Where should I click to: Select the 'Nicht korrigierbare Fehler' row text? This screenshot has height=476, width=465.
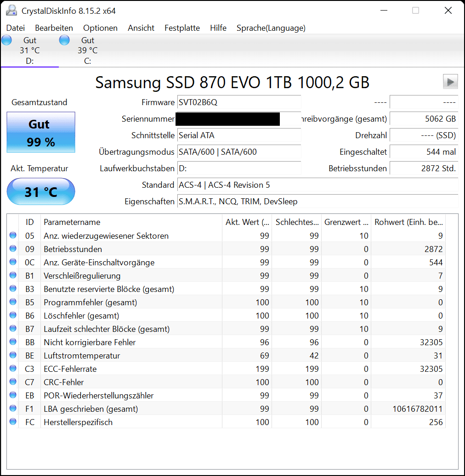(90, 342)
